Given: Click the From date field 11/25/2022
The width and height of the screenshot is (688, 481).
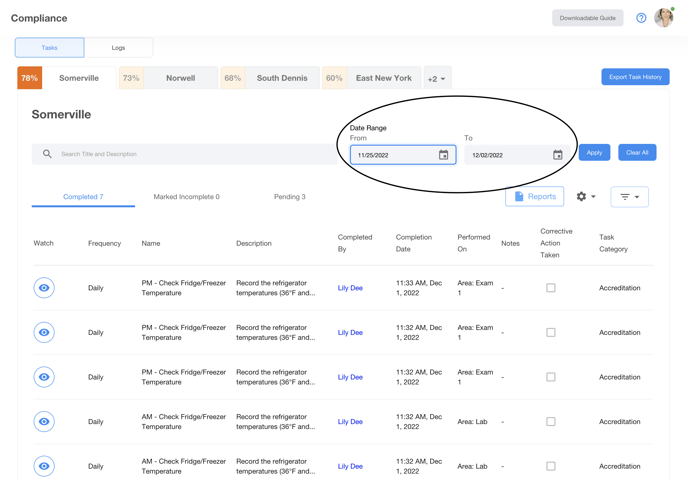Looking at the screenshot, I should click(403, 155).
